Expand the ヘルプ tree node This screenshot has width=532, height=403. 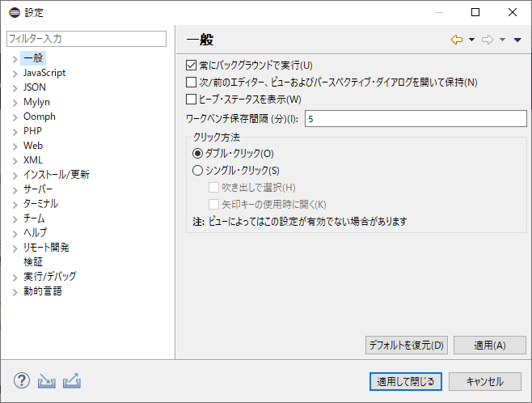(x=15, y=234)
